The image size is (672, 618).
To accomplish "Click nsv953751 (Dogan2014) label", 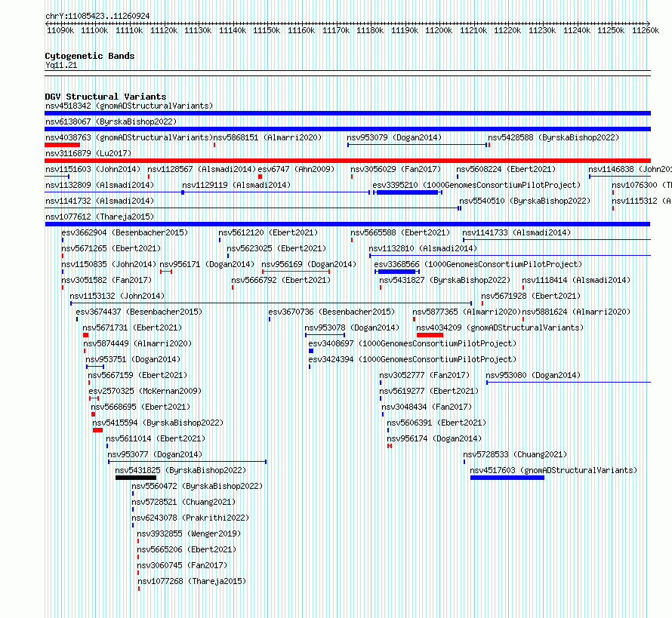I will (134, 359).
